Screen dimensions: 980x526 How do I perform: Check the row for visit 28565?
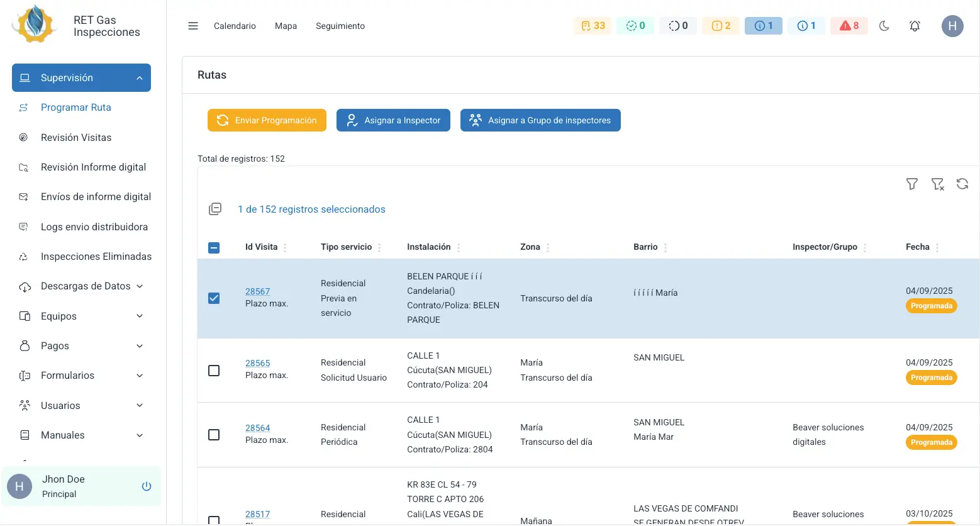(x=214, y=371)
